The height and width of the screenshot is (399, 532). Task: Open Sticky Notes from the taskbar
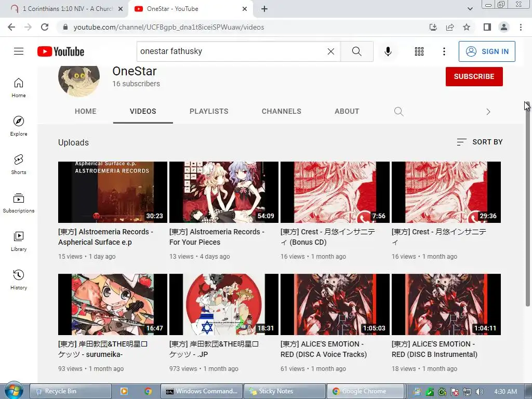click(x=284, y=391)
